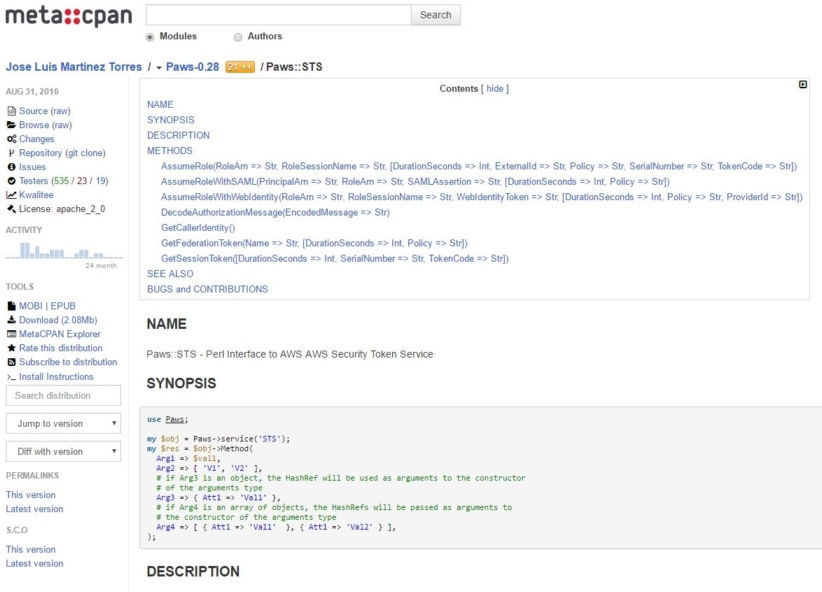The image size is (822, 592).
Task: Jump to NAME in Contents
Action: [160, 104]
